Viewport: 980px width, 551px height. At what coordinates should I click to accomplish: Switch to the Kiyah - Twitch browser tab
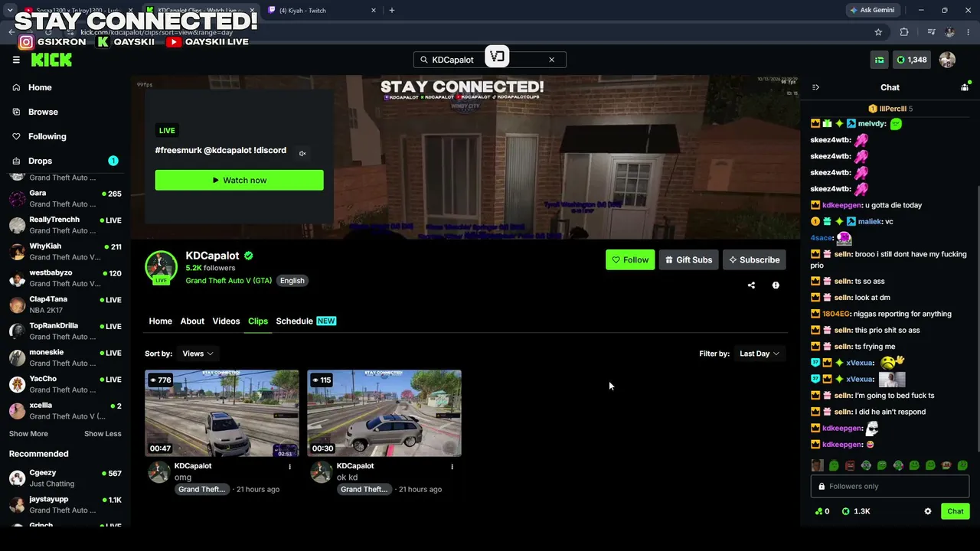pos(322,11)
